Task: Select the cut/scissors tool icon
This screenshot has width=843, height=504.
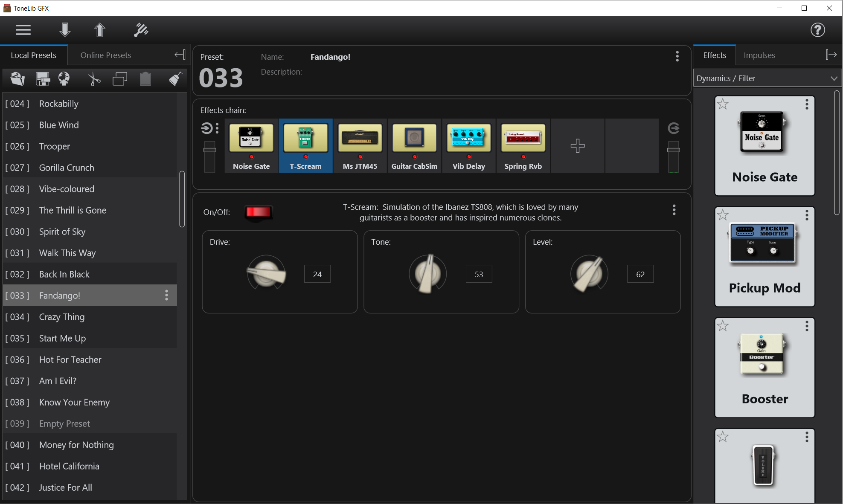Action: [x=93, y=78]
